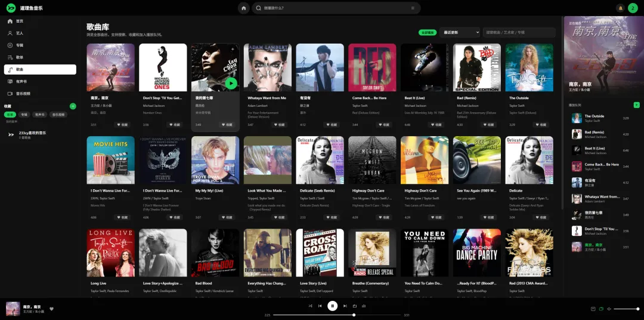Open 歌单 in the sidebar
This screenshot has width=644, height=320.
(x=40, y=57)
